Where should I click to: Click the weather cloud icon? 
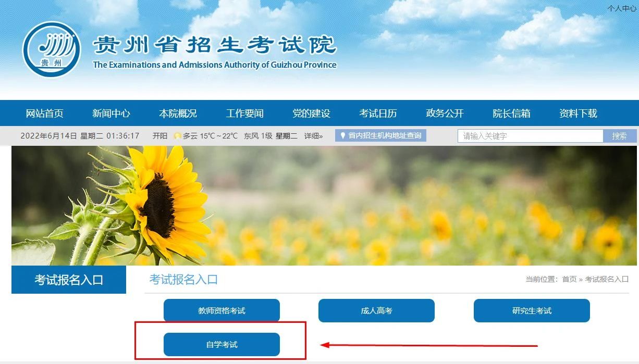tap(178, 136)
